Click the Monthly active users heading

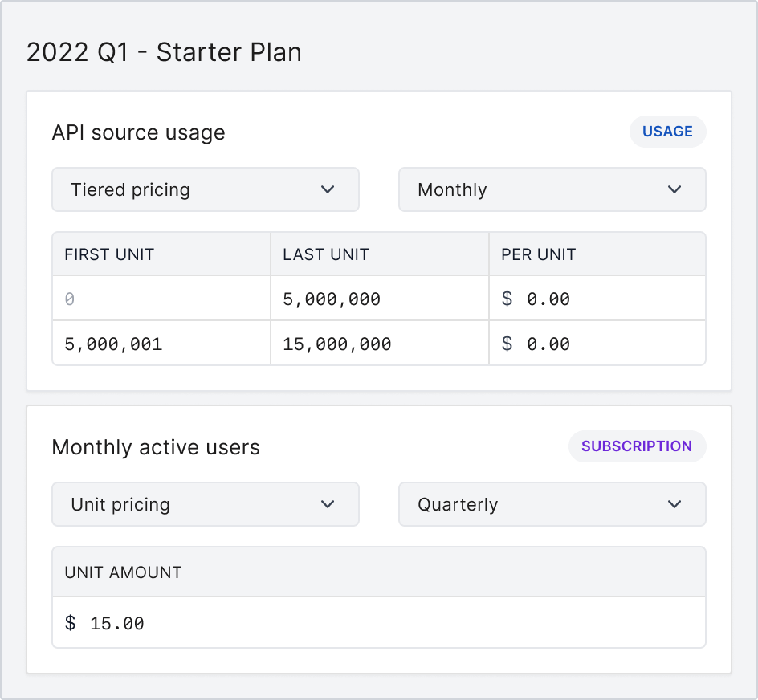pyautogui.click(x=156, y=447)
